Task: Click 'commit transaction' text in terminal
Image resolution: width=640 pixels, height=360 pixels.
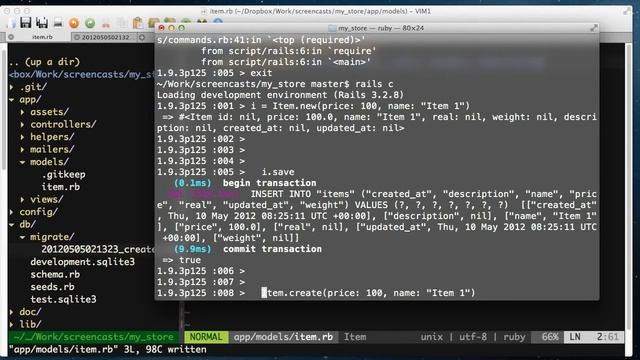Action: point(272,249)
